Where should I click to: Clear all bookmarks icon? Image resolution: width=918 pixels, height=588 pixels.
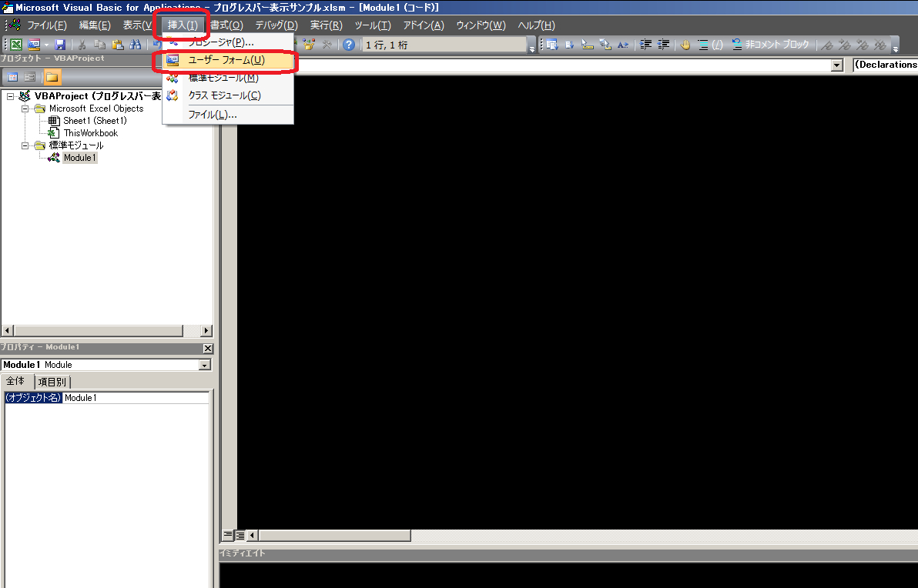pos(879,45)
